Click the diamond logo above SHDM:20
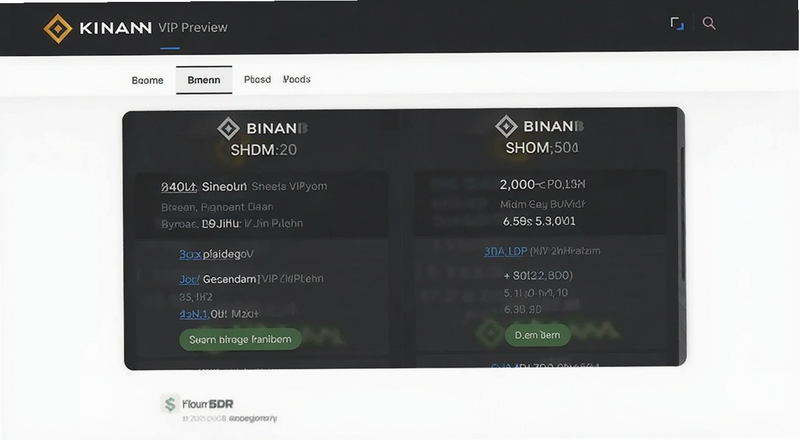Viewport: 800px width, 440px height. [228, 128]
